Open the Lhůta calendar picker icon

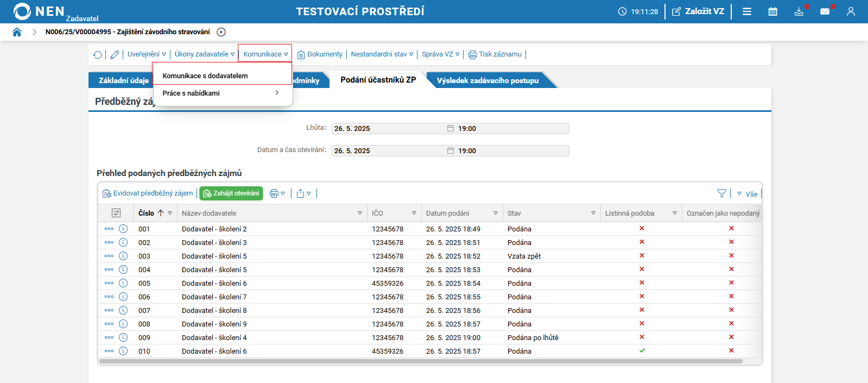click(x=451, y=128)
